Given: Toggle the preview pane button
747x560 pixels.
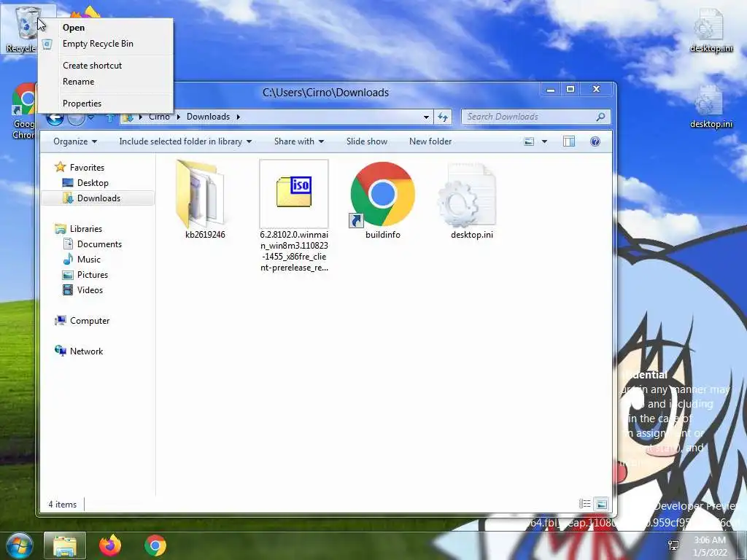Looking at the screenshot, I should [569, 141].
